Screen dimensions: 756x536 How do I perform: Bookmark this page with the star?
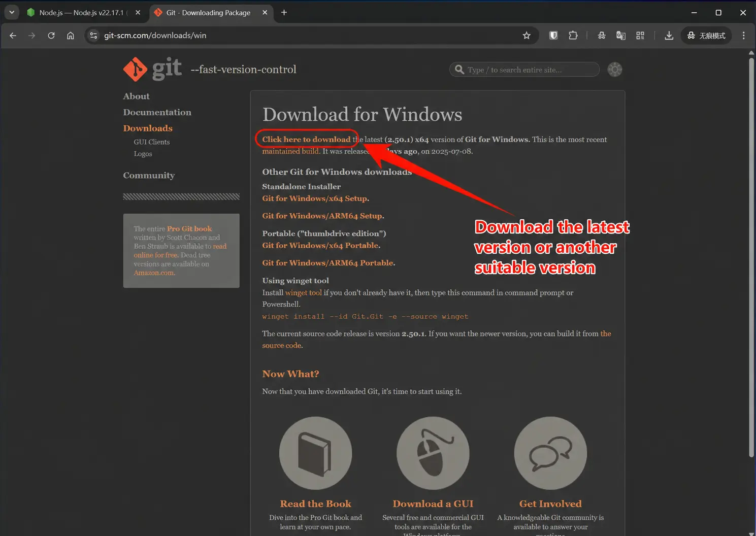click(x=527, y=36)
